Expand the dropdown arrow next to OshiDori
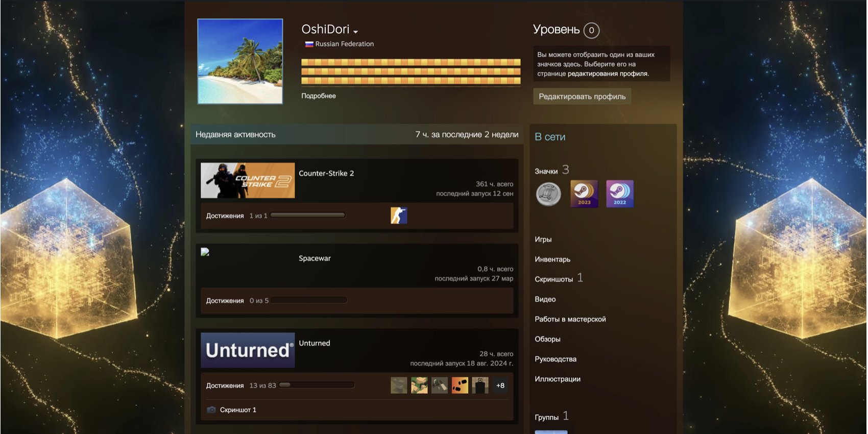Screen dimensions: 868x434 (x=355, y=32)
